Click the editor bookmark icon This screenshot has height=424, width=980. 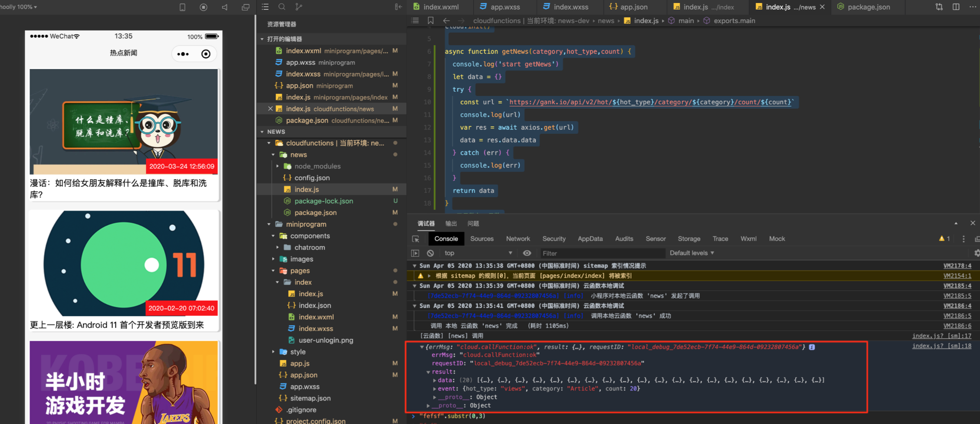click(431, 20)
